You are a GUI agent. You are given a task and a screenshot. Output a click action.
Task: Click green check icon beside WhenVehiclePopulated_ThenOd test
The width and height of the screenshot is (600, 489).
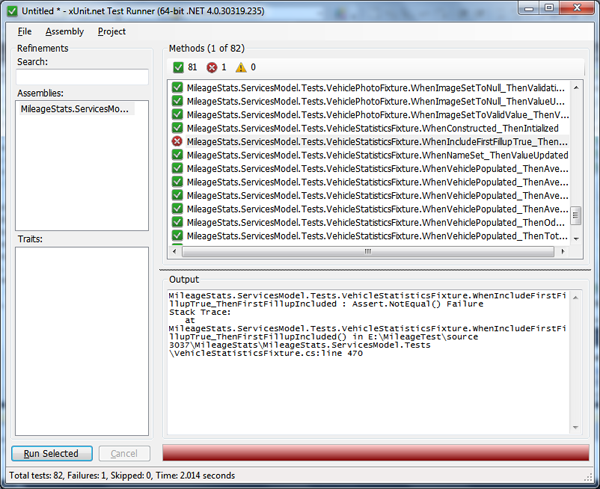point(177,222)
